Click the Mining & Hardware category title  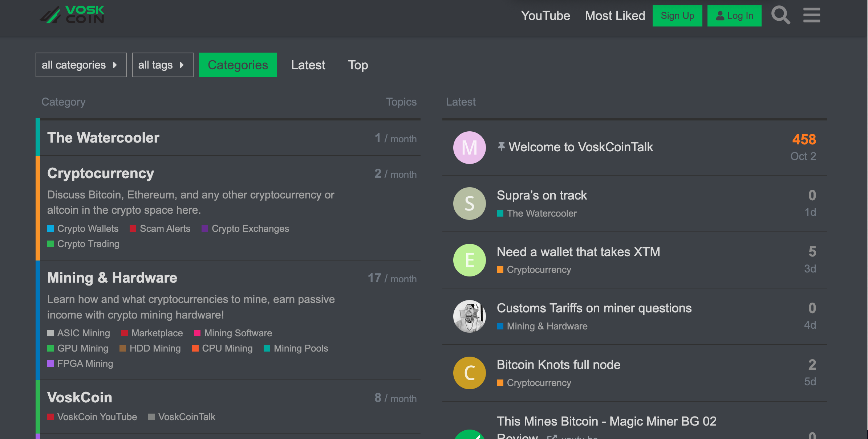[x=112, y=278]
